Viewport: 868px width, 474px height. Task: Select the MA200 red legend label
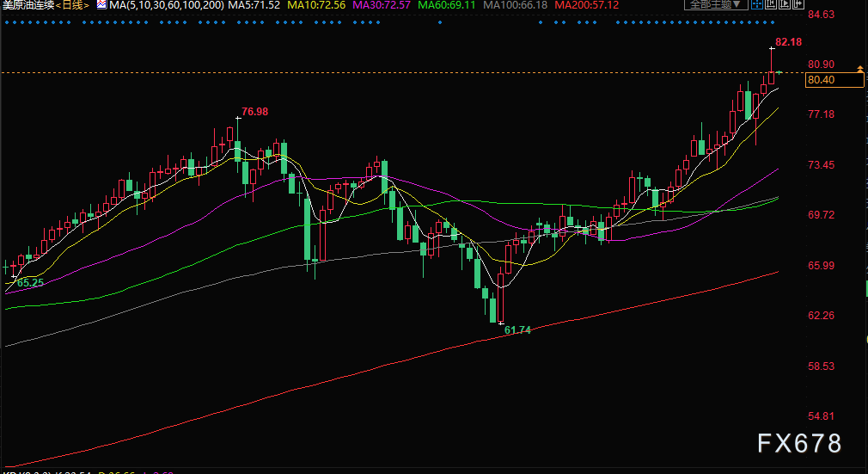click(587, 5)
